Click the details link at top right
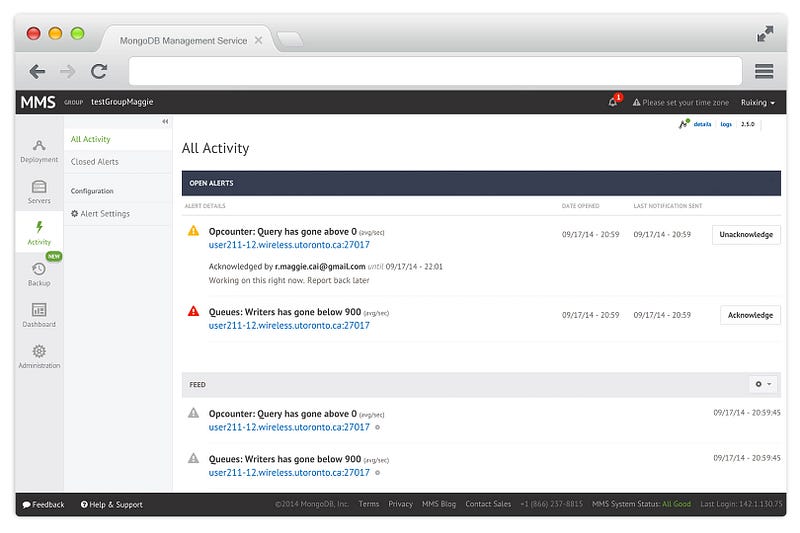800x533 pixels. 703,124
